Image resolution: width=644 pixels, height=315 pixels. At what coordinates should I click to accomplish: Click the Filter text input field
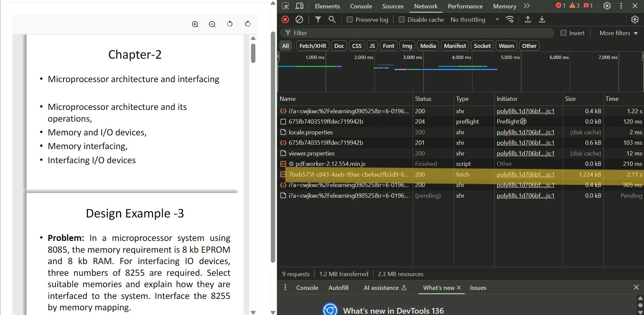coord(419,33)
